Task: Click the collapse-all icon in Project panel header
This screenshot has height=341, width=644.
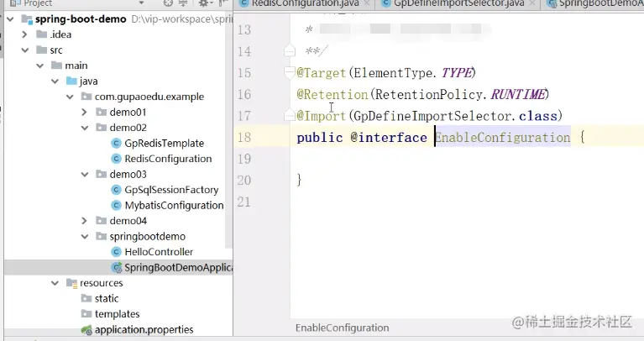Action: click(183, 3)
